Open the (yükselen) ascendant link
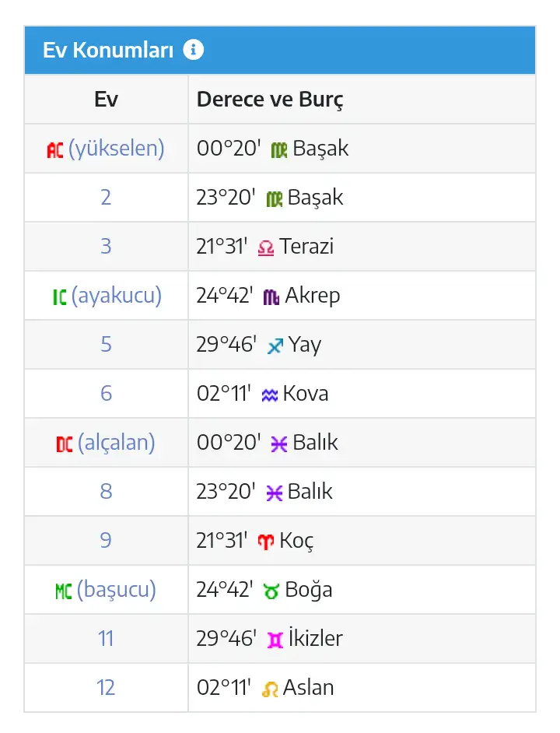 click(x=117, y=149)
